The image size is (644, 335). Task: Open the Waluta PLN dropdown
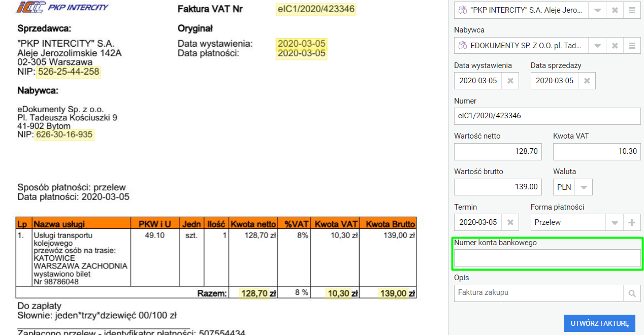tap(584, 187)
